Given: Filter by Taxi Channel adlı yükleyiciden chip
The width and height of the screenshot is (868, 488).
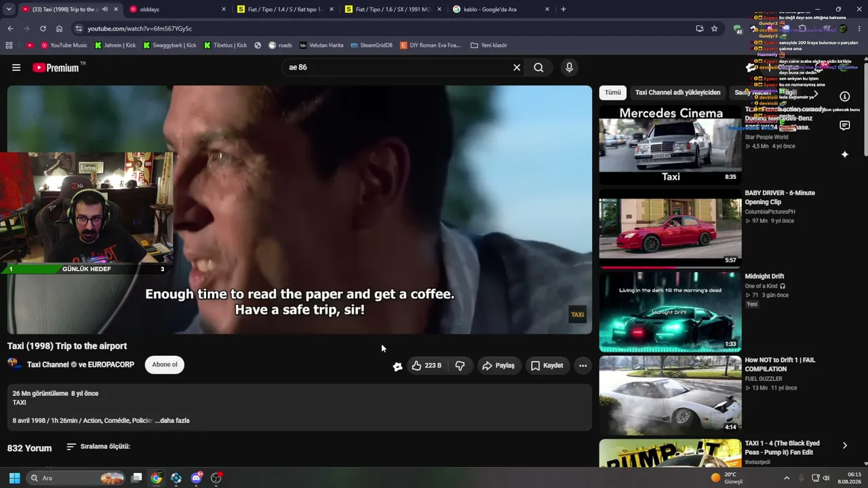Looking at the screenshot, I should click(x=677, y=92).
